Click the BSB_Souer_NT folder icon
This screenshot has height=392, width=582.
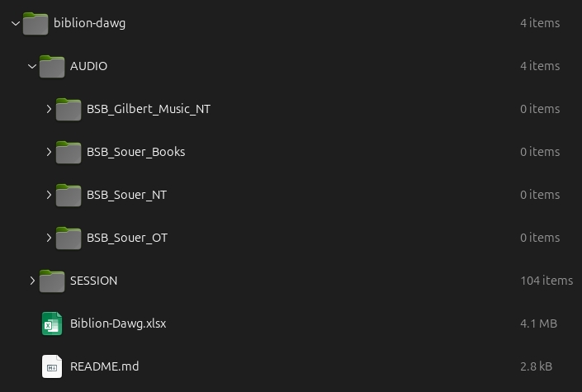pos(69,195)
